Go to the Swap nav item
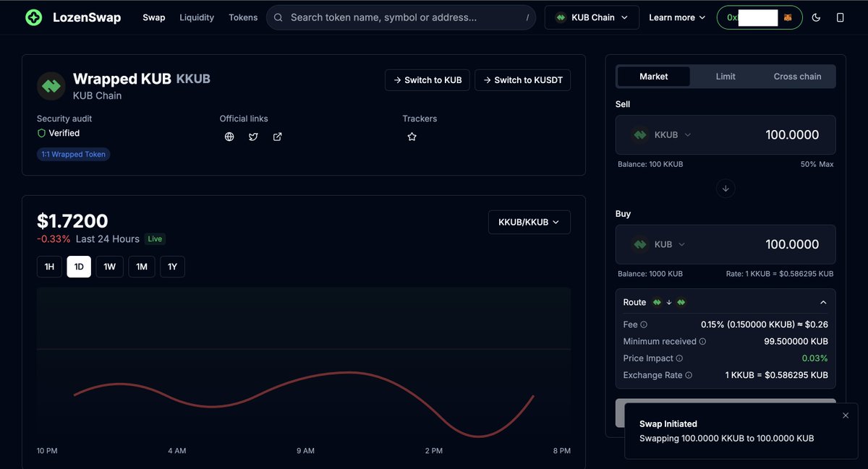868x469 pixels. click(154, 17)
